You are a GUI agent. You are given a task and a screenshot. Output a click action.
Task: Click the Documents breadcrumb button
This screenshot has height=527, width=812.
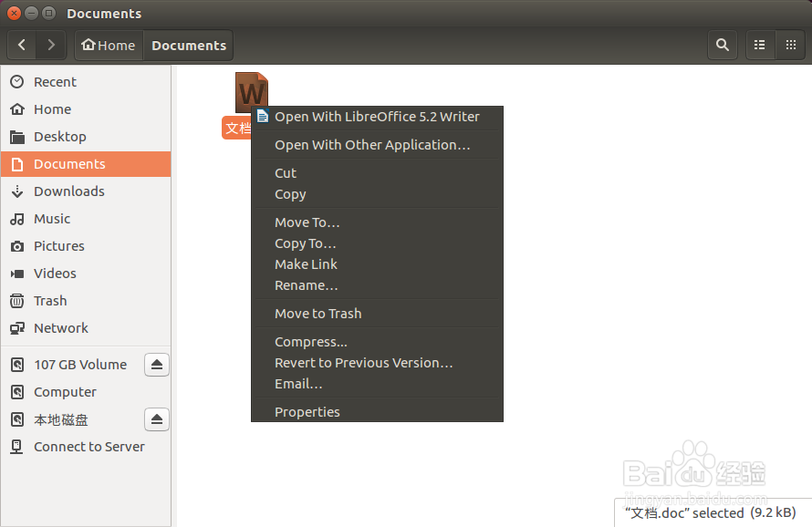189,45
